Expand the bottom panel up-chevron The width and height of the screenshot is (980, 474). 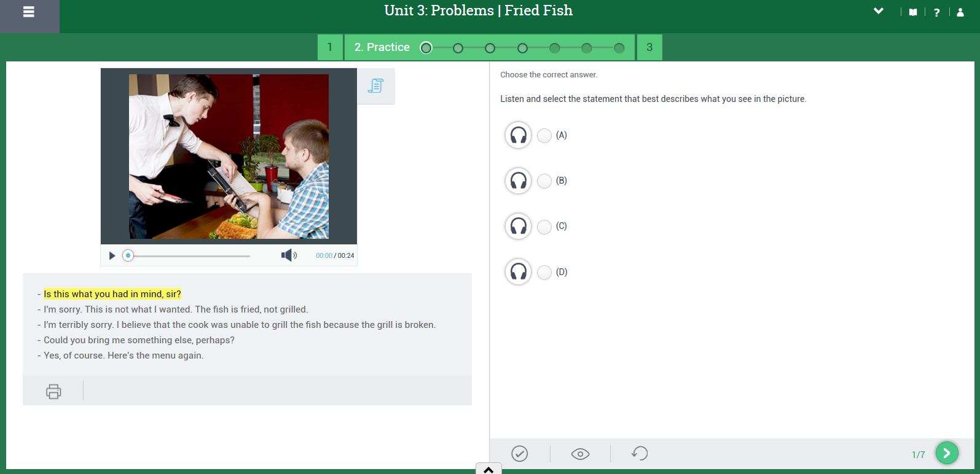coord(488,470)
